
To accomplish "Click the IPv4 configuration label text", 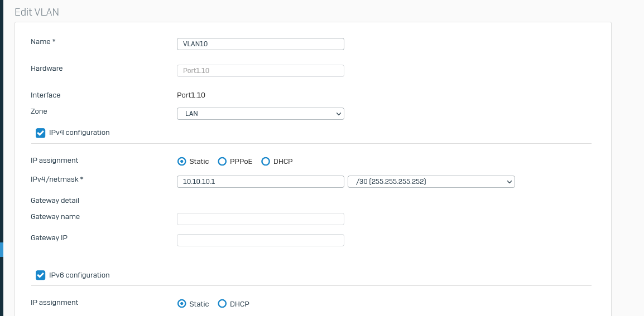I will pos(79,133).
